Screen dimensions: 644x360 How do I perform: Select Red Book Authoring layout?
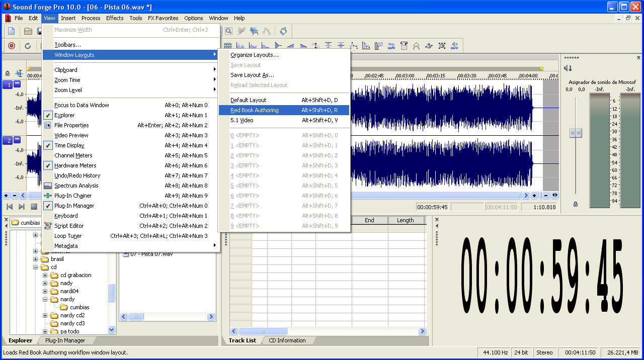255,110
